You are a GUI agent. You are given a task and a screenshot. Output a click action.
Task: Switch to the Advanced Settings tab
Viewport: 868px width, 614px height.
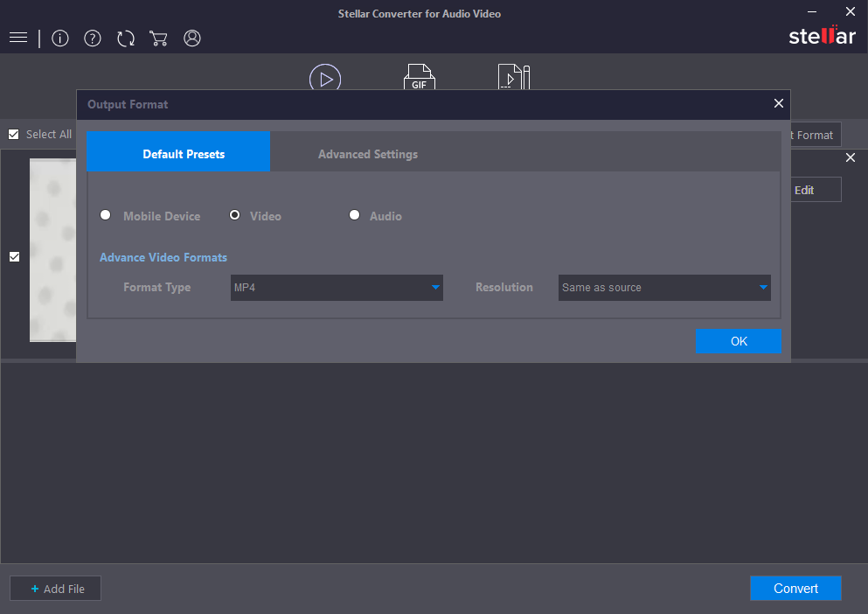367,154
